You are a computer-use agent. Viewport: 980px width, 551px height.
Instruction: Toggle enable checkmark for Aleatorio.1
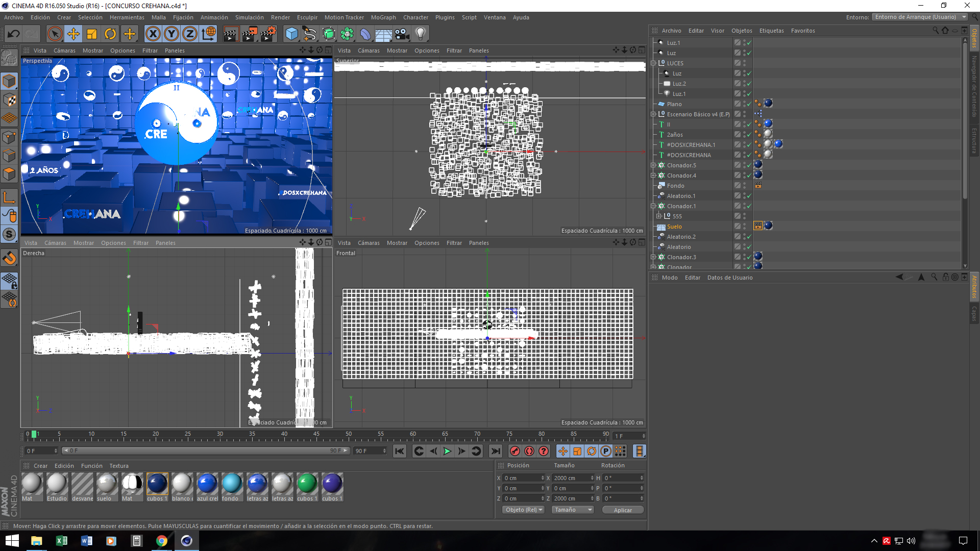click(749, 196)
